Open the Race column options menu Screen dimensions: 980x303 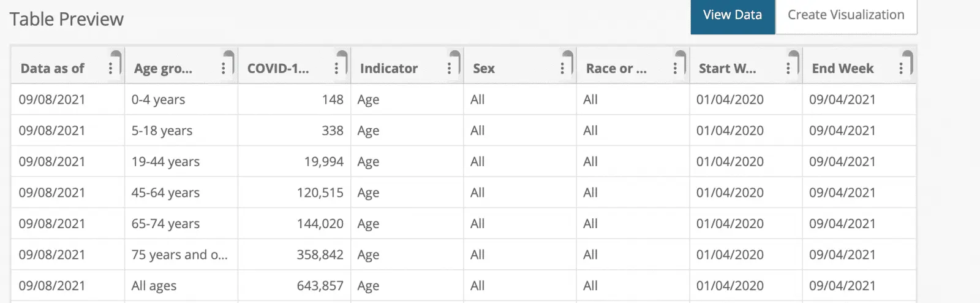pyautogui.click(x=675, y=68)
